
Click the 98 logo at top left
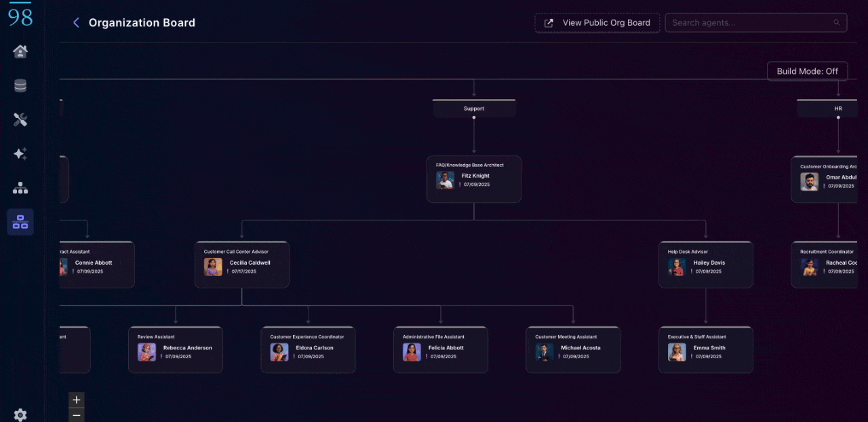20,15
